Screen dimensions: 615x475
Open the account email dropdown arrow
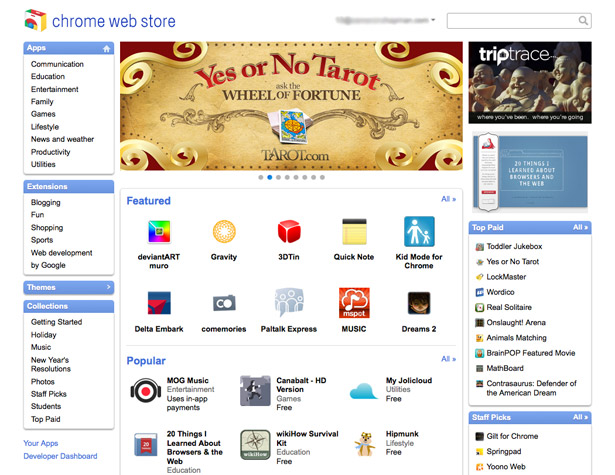[433, 20]
